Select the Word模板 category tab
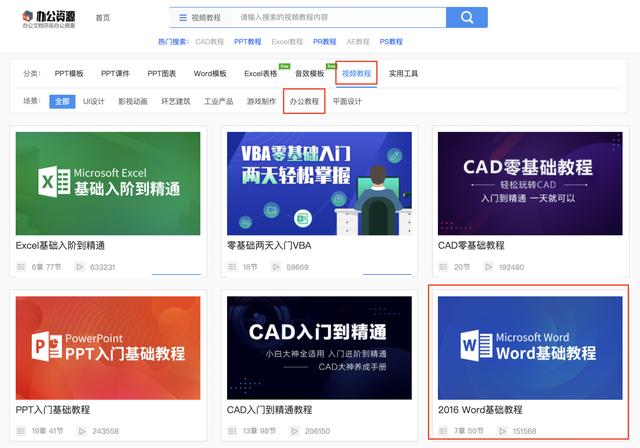 [x=210, y=73]
